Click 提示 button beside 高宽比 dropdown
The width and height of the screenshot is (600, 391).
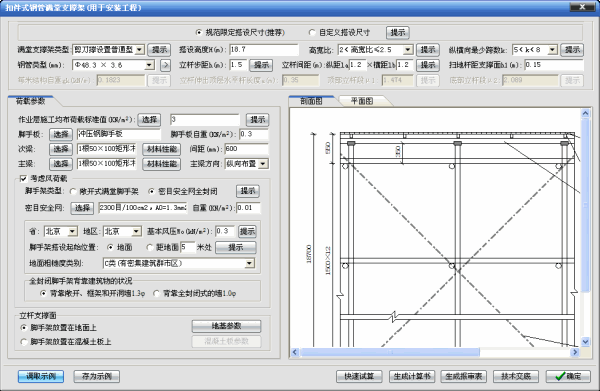[x=428, y=50]
